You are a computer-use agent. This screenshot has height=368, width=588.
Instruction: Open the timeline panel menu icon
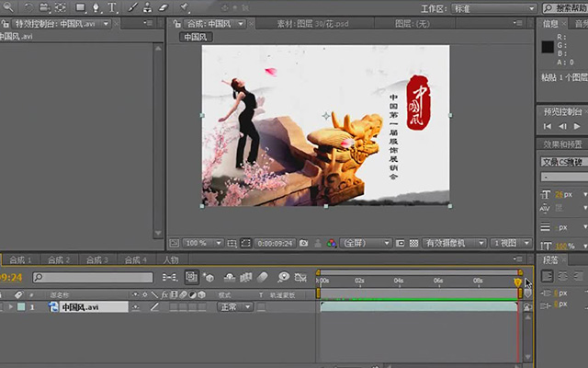coord(518,259)
